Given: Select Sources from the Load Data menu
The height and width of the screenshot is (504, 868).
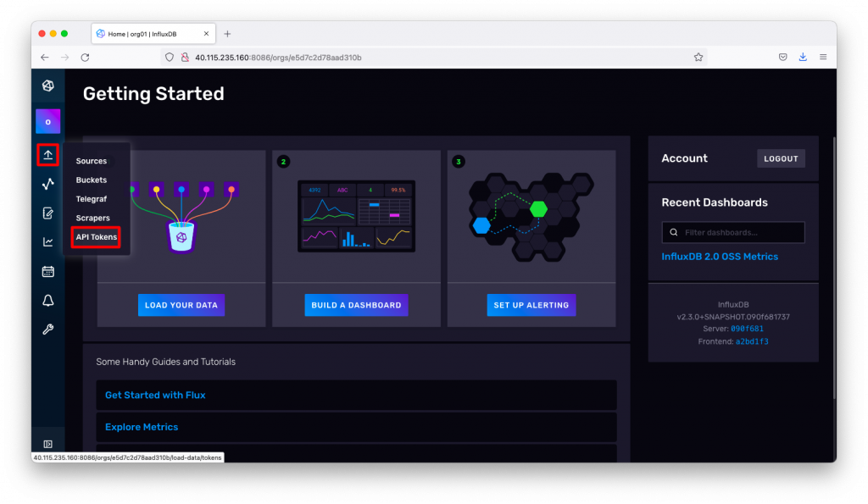Looking at the screenshot, I should point(91,160).
